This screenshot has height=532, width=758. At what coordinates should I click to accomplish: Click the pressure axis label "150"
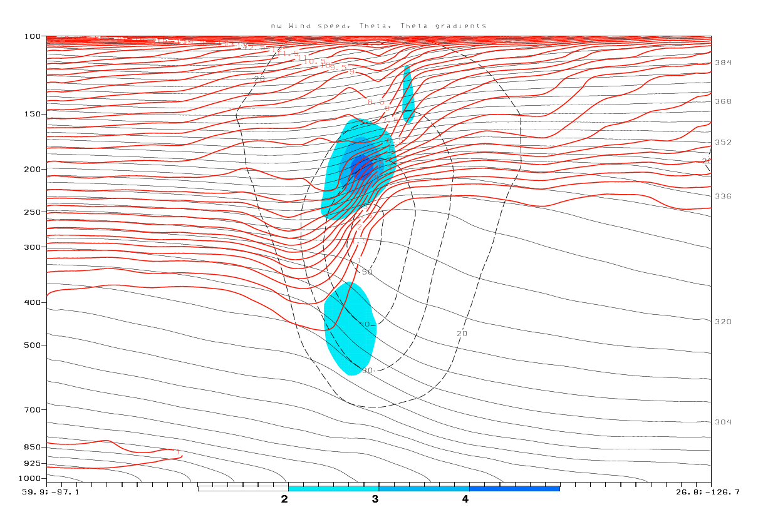coord(33,114)
